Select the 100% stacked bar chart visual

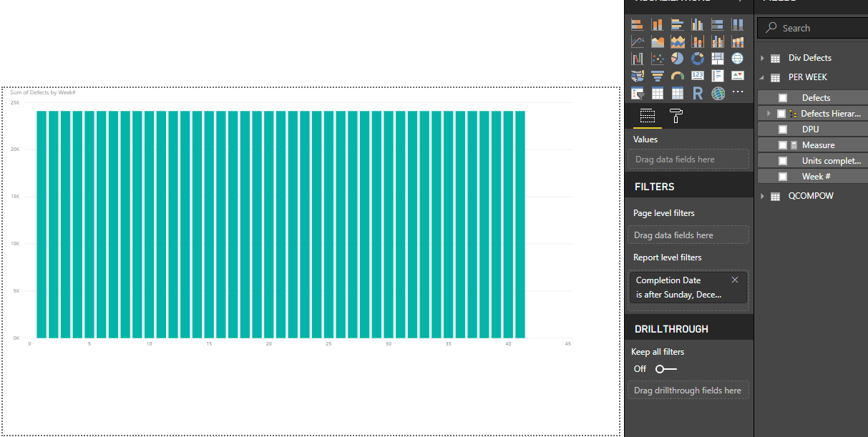point(717,24)
